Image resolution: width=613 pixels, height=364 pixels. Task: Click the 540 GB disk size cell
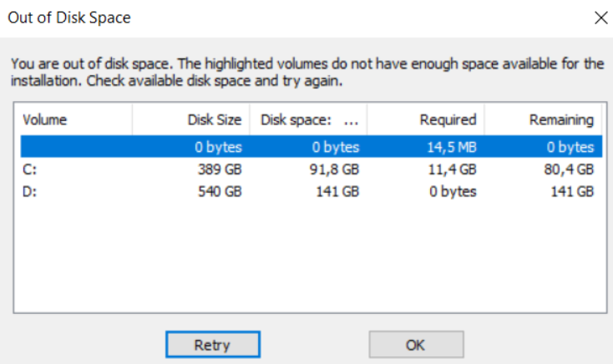point(219,192)
